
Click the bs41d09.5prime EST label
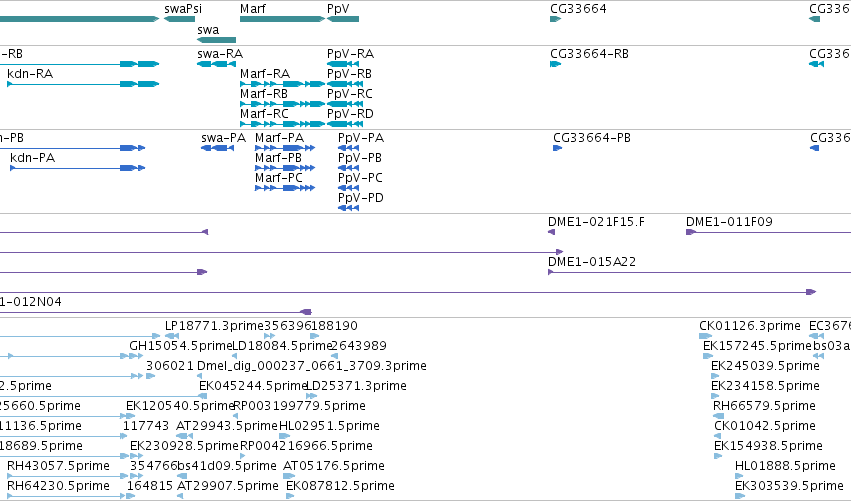(x=227, y=467)
